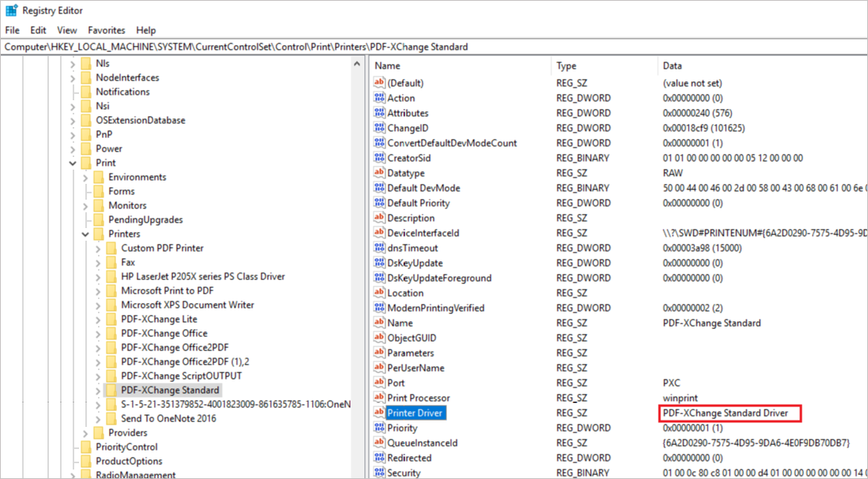Select Microsoft XPS Document Writer key
The height and width of the screenshot is (479, 868).
tap(188, 305)
